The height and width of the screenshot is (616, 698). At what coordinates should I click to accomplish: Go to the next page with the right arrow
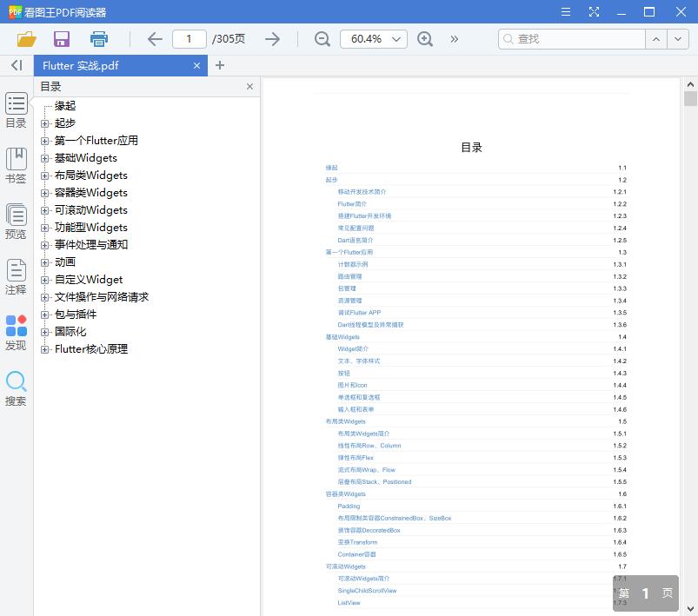click(272, 39)
